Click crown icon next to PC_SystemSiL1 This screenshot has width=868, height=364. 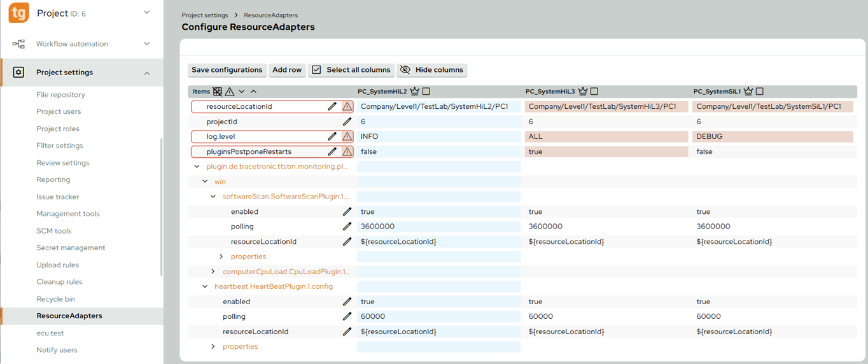748,92
